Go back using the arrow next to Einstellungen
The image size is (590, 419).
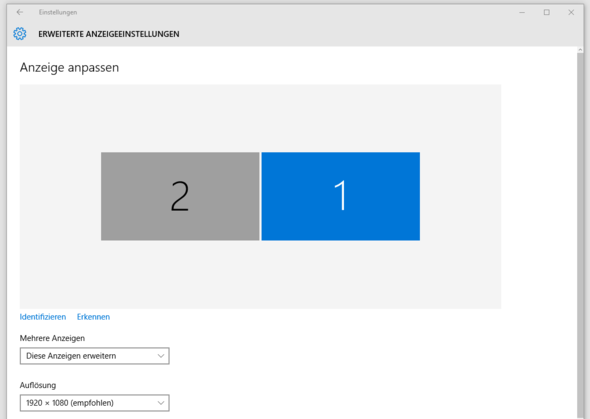(20, 12)
